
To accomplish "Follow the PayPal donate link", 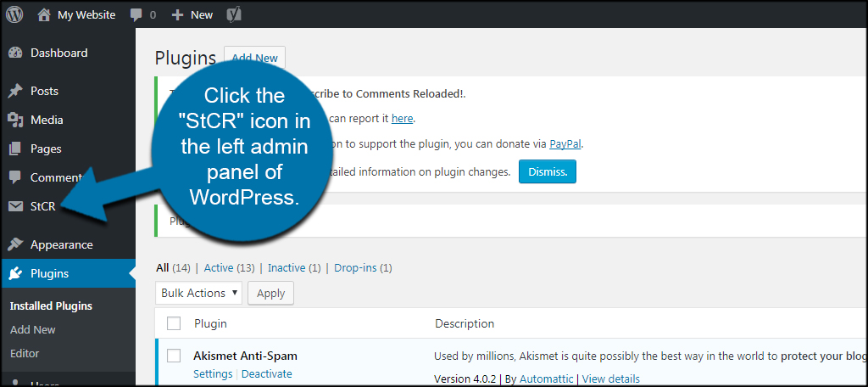I will (565, 144).
